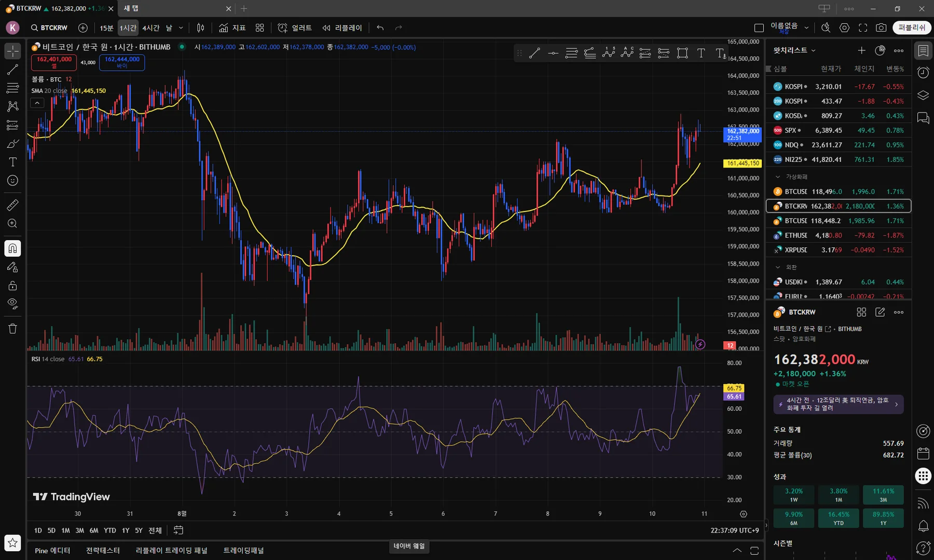Add a symbol to the watchlist
934x560 pixels.
point(861,50)
